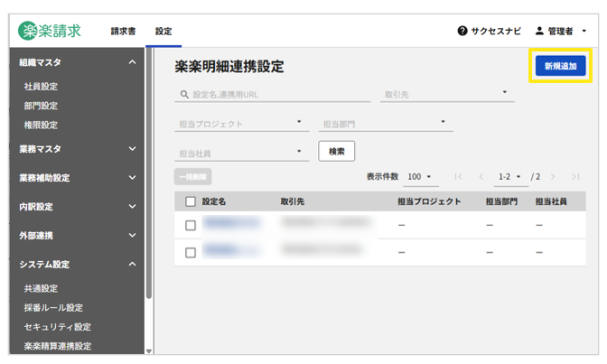607x364 pixels.
Task: Click the search magnifier icon in 設定名 field
Action: click(184, 95)
